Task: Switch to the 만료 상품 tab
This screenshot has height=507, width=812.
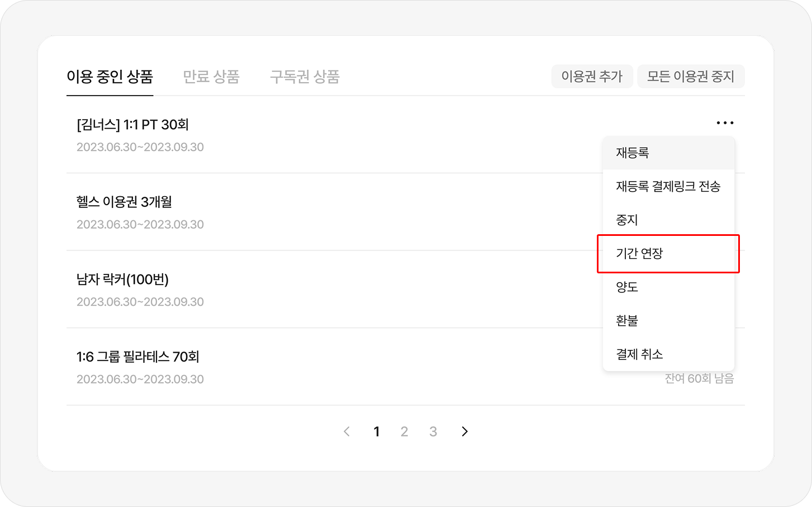Action: tap(211, 77)
